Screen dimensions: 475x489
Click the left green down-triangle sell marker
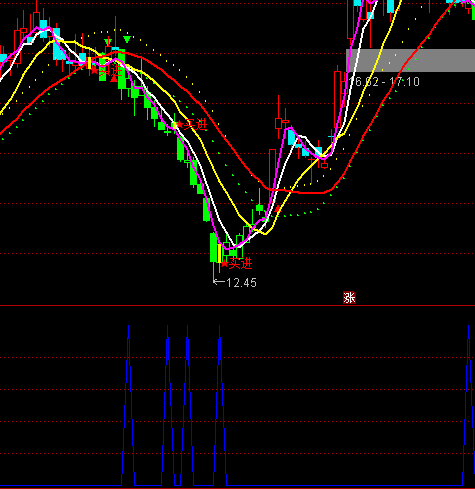coord(108,42)
